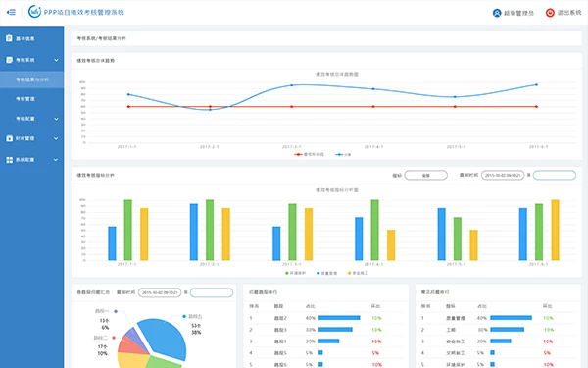Click yellow bar for 2017-6-1
Screen dimensions: 588x368
[x=555, y=230]
